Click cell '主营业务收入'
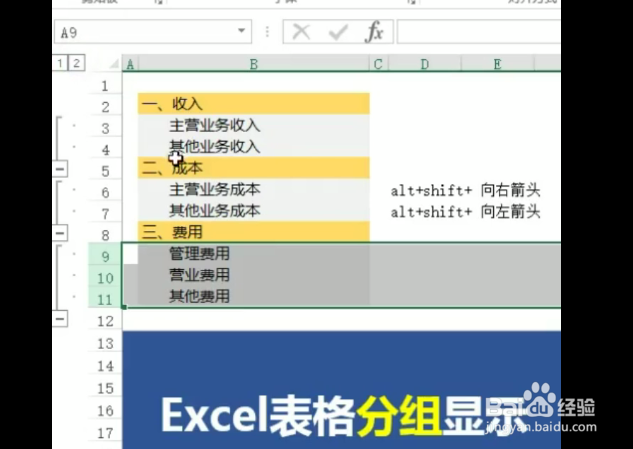Image resolution: width=633 pixels, height=449 pixels. [x=254, y=125]
